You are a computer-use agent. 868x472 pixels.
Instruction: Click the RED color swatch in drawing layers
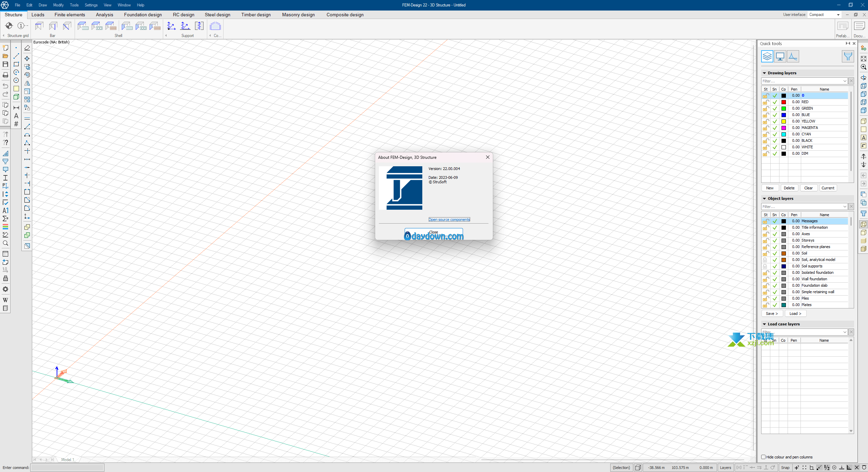(783, 102)
